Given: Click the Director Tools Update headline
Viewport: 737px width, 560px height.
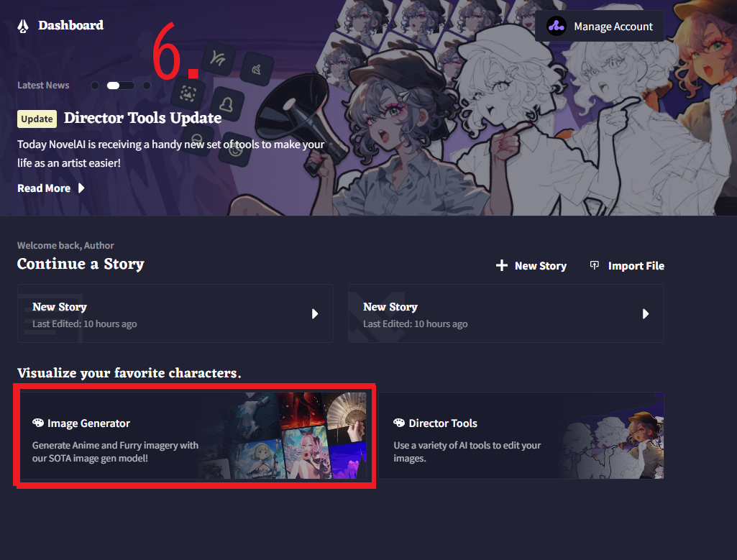Looking at the screenshot, I should pyautogui.click(x=142, y=118).
